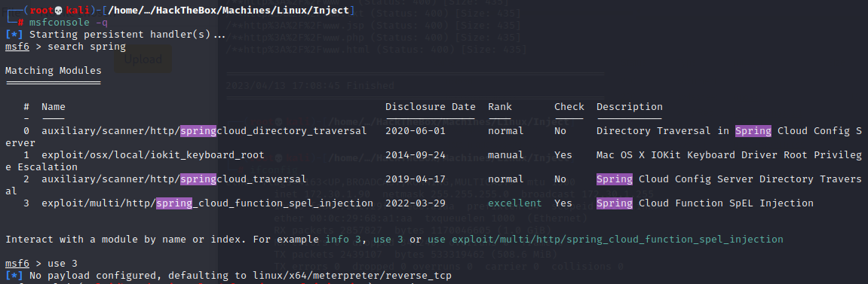Click the '#' column header
Image resolution: width=868 pixels, height=284 pixels.
26,107
